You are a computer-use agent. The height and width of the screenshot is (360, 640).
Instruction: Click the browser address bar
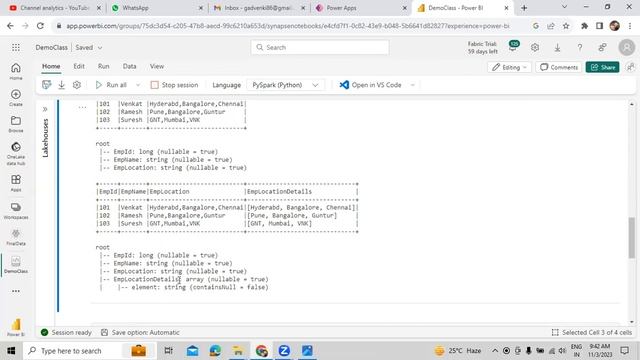click(288, 26)
